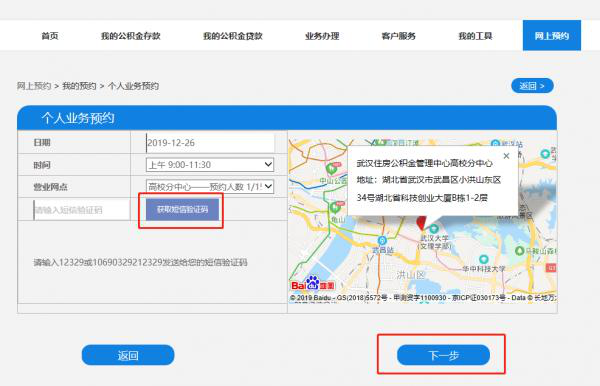Click the 网上预约 breadcrumb link
600x386 pixels.
pyautogui.click(x=34, y=86)
